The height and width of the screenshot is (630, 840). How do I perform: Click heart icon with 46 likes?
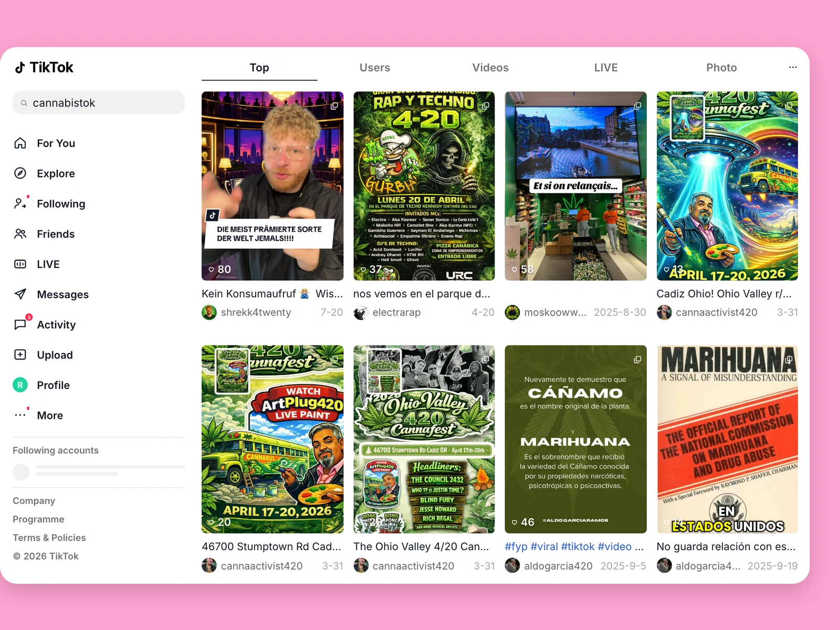point(514,522)
